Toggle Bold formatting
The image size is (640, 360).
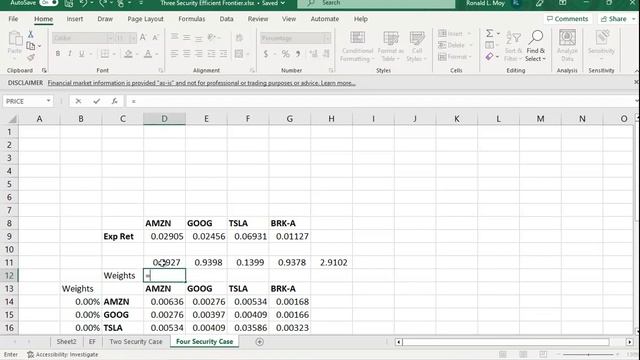click(x=58, y=54)
